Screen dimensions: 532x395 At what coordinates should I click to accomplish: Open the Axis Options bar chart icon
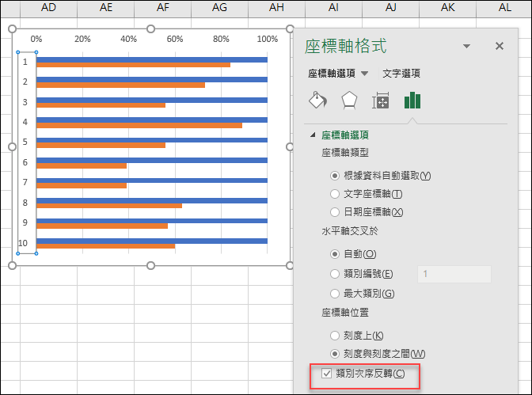click(412, 101)
